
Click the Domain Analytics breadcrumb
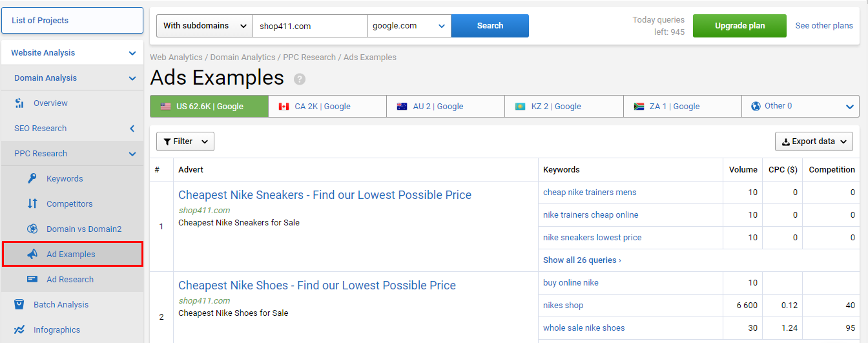[243, 57]
